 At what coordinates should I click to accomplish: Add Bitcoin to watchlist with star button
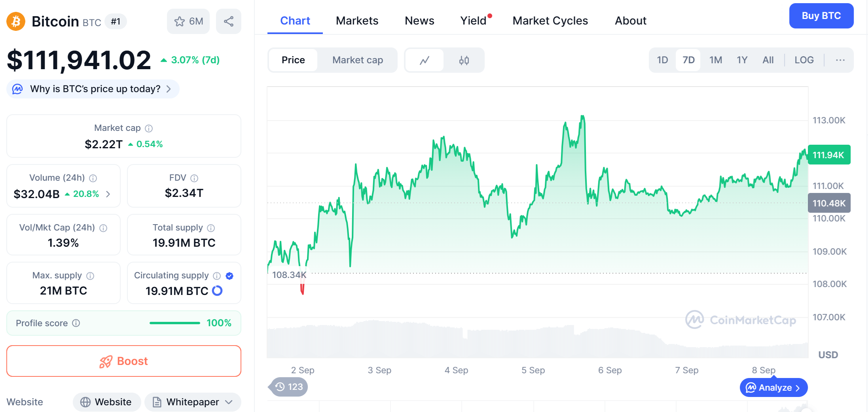188,21
